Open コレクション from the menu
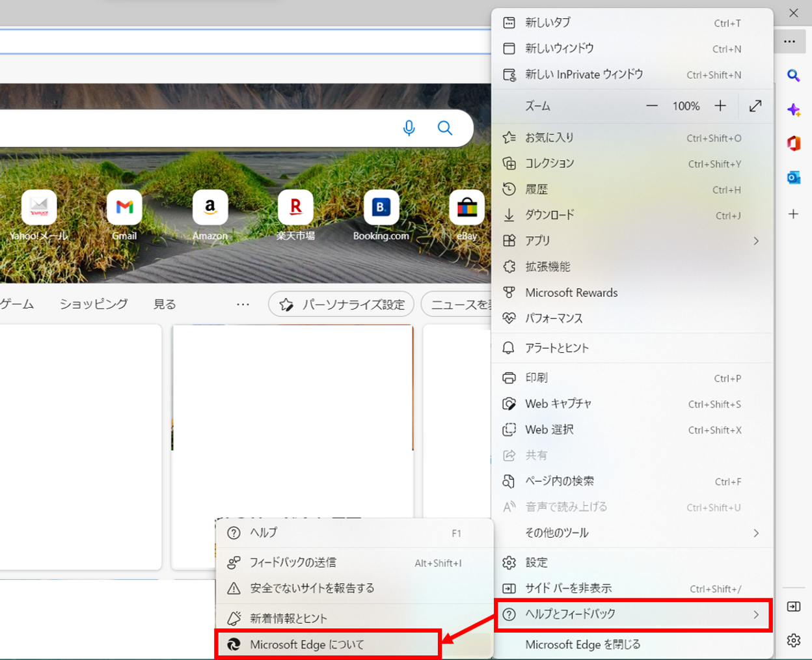Image resolution: width=812 pixels, height=660 pixels. 632,163
